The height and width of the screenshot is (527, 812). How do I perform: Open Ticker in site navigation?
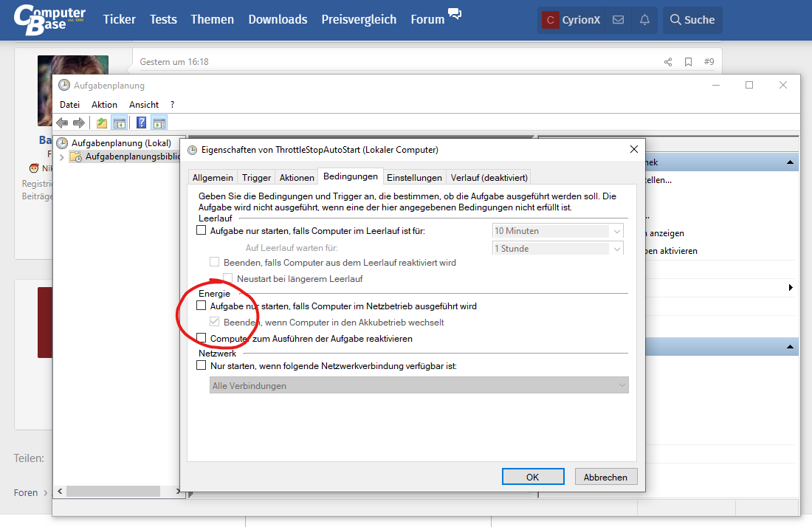tap(119, 20)
